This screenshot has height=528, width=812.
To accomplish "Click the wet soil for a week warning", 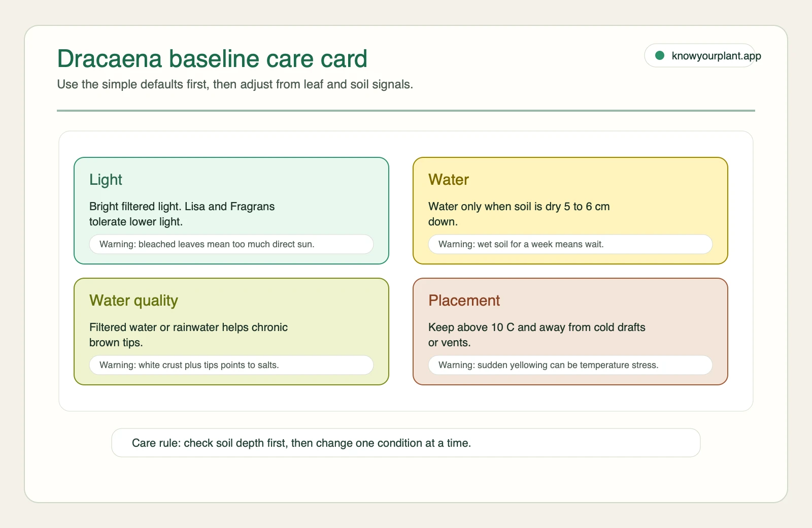I will point(570,244).
